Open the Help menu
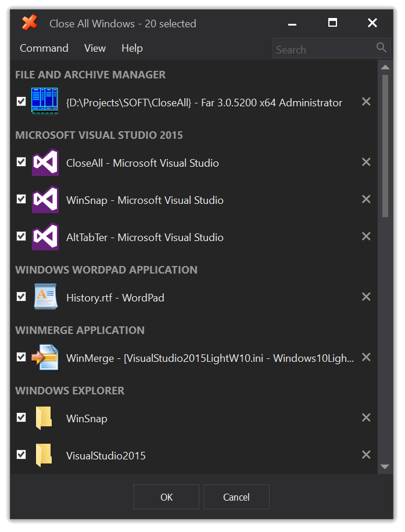This screenshot has height=532, width=405. pyautogui.click(x=132, y=48)
